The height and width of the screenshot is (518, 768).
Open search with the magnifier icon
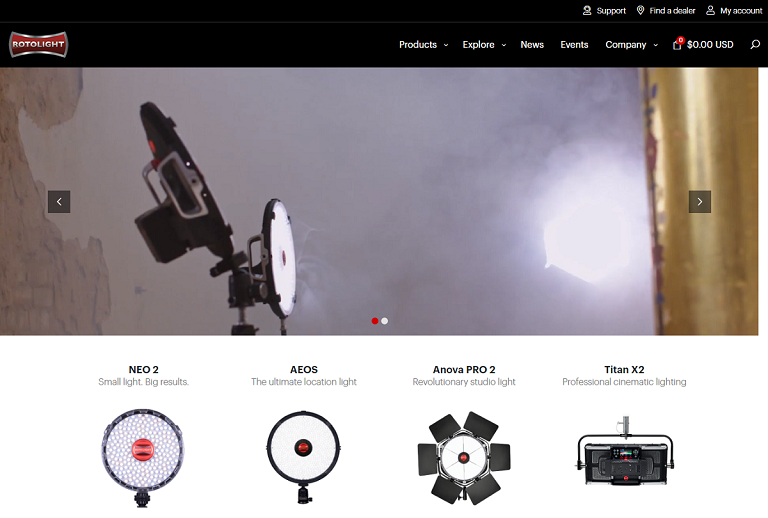click(755, 45)
